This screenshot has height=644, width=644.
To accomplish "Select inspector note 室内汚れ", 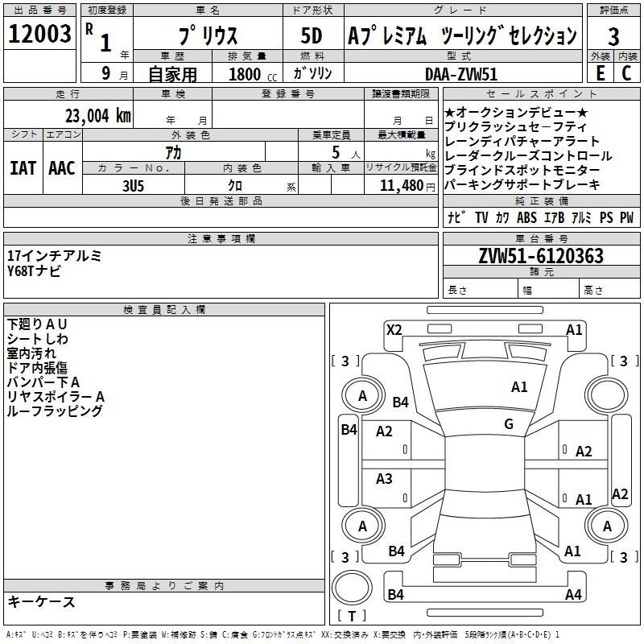I will [31, 353].
